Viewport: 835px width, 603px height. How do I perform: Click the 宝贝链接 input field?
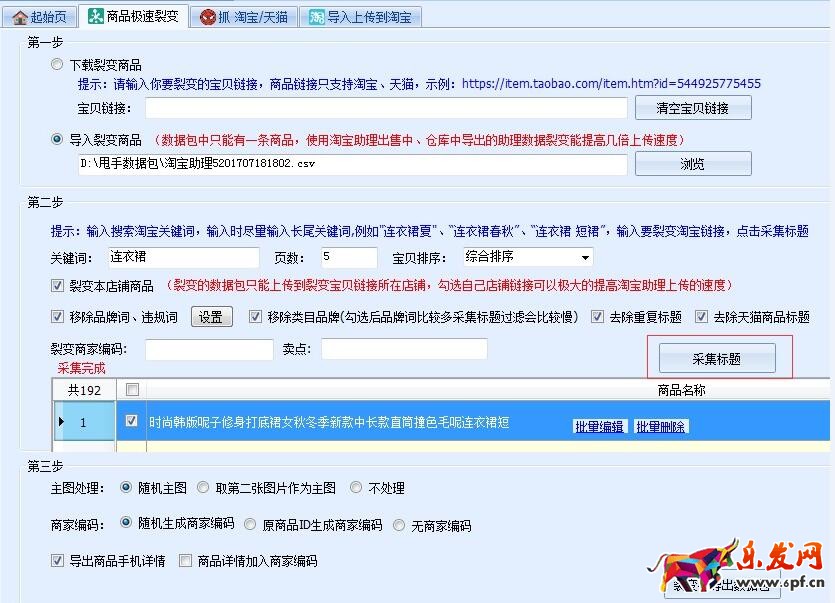pyautogui.click(x=386, y=108)
